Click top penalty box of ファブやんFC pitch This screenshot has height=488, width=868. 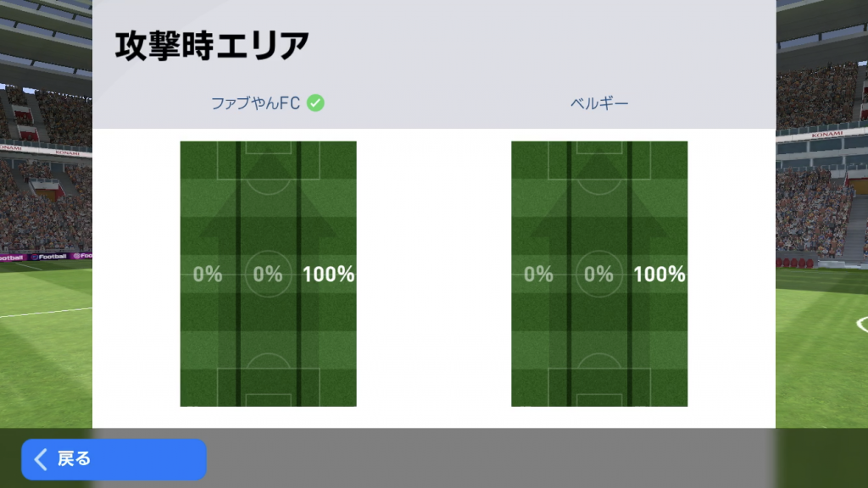point(268,160)
